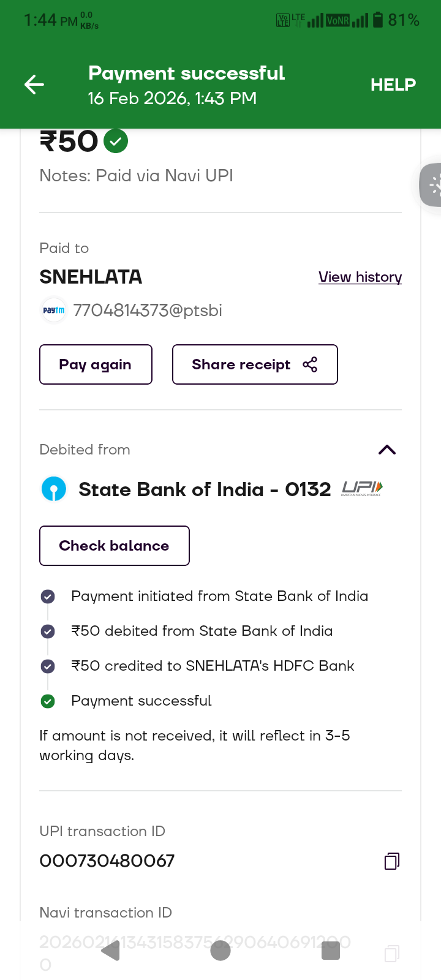Tap the green success checkmark beside ₹50
441x980 pixels.
click(116, 141)
